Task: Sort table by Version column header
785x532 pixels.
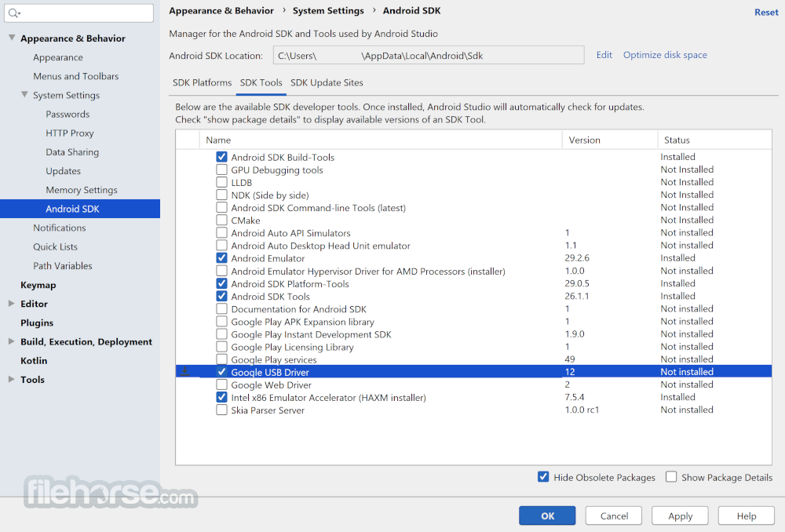Action: point(610,140)
